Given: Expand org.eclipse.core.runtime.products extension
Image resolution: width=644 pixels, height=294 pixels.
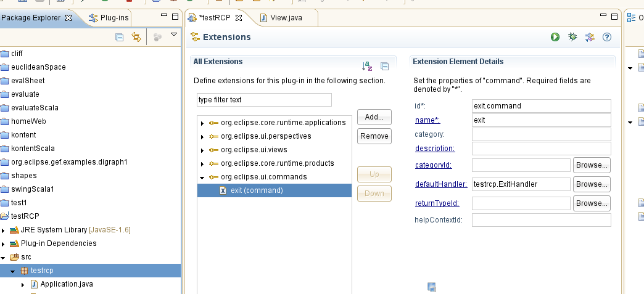Looking at the screenshot, I should [x=202, y=164].
